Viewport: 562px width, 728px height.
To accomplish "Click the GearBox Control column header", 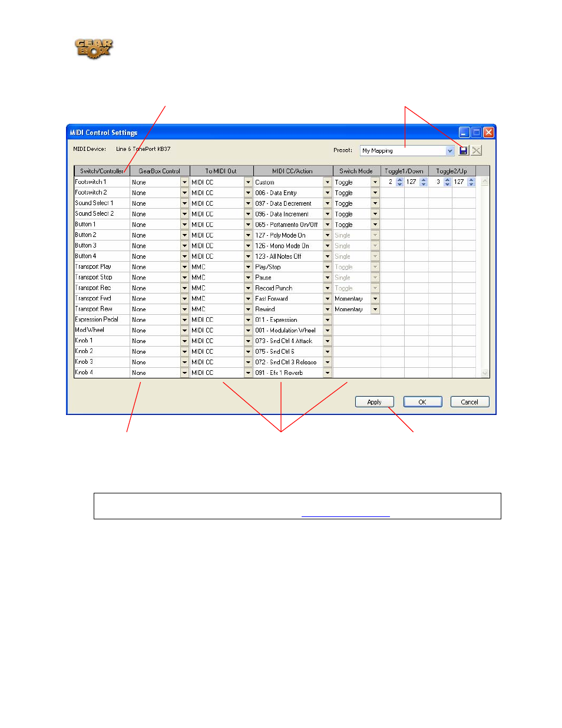I will (160, 171).
